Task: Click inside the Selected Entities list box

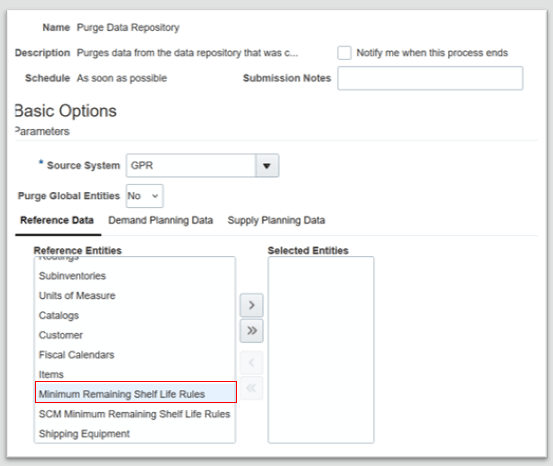Action: pyautogui.click(x=321, y=350)
